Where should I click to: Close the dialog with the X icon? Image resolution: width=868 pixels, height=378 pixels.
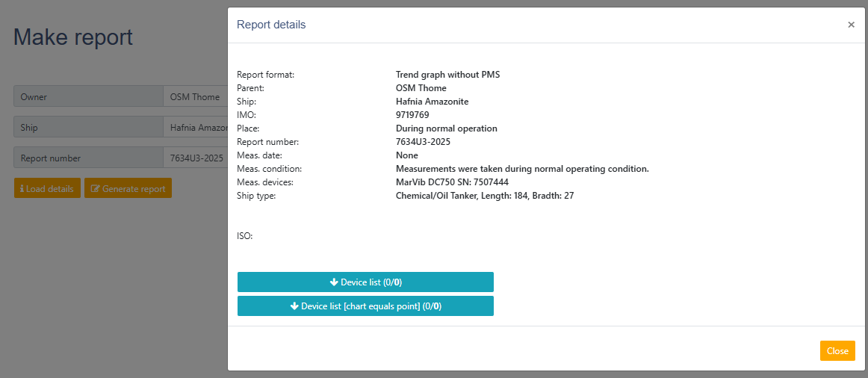[851, 25]
